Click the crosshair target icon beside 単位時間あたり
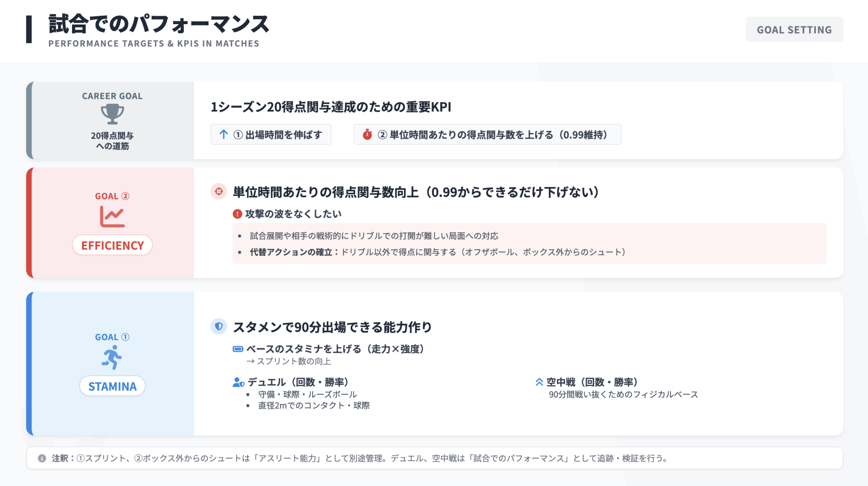Viewport: 868px width, 486px height. point(219,191)
